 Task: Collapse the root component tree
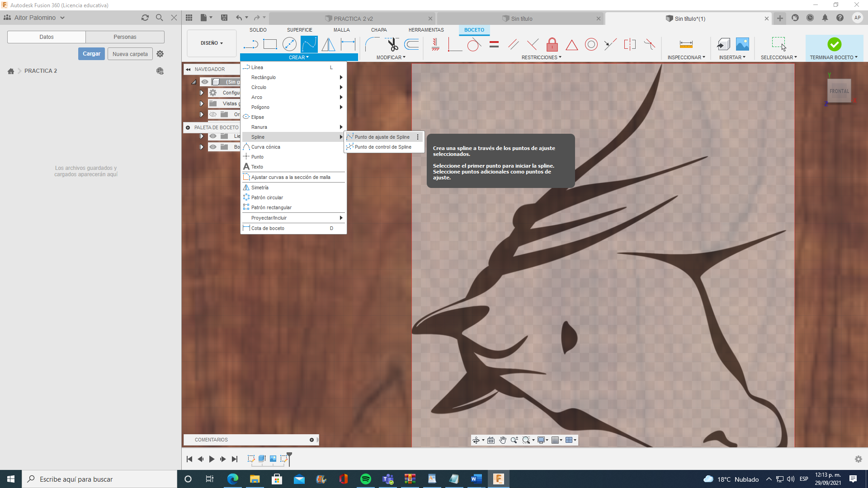pyautogui.click(x=193, y=82)
